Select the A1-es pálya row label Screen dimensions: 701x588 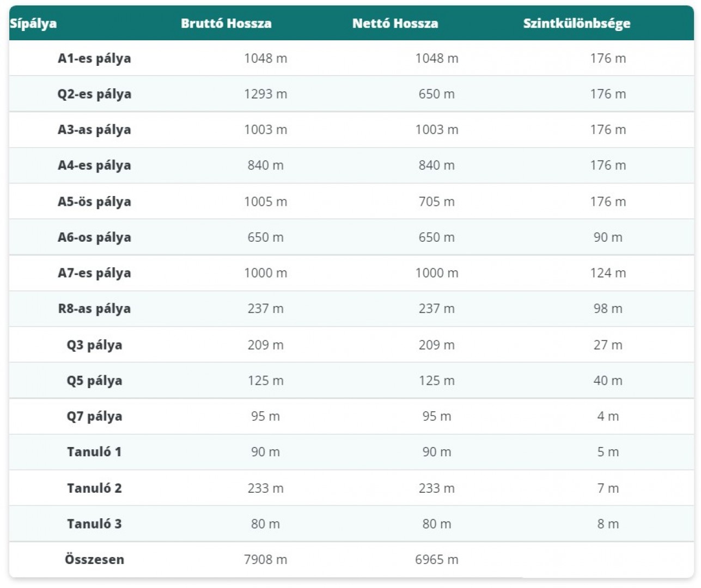coord(94,58)
